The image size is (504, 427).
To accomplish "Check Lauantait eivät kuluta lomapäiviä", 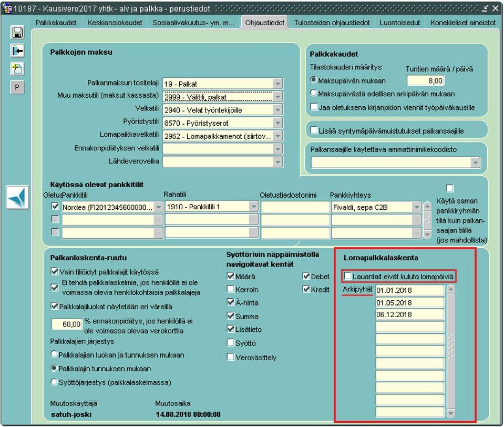I will point(348,276).
